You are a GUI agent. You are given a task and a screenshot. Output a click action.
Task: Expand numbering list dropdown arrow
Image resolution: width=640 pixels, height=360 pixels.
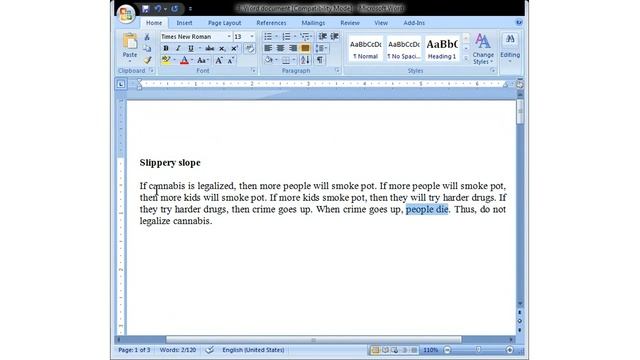(295, 37)
